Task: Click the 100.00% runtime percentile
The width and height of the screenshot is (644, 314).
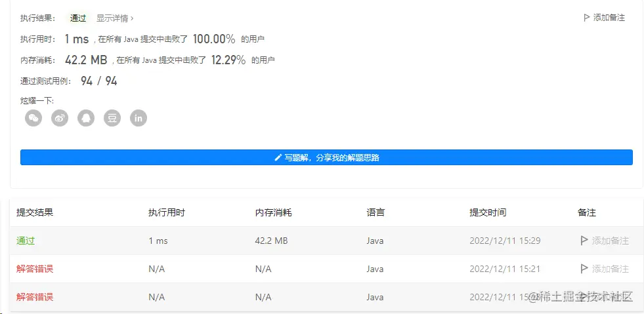Action: [x=214, y=39]
